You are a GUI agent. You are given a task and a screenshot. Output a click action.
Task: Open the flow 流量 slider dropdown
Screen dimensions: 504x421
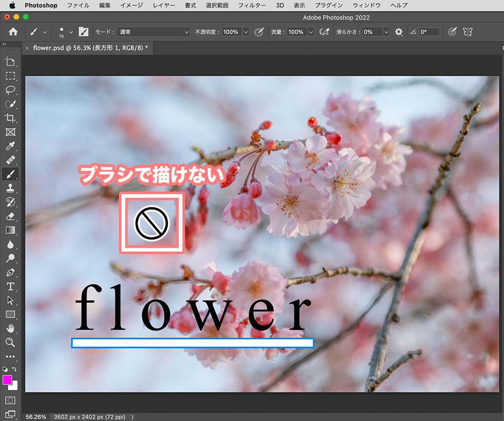[x=311, y=32]
